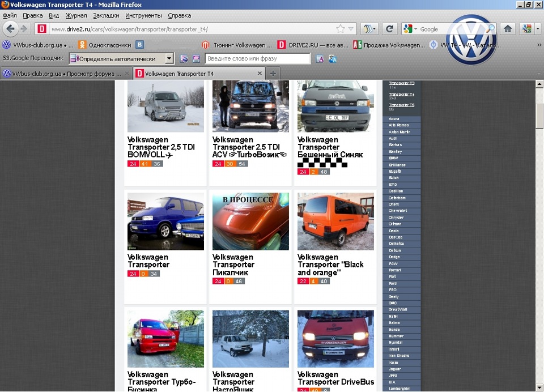Reload the page with the refresh button

tap(390, 29)
